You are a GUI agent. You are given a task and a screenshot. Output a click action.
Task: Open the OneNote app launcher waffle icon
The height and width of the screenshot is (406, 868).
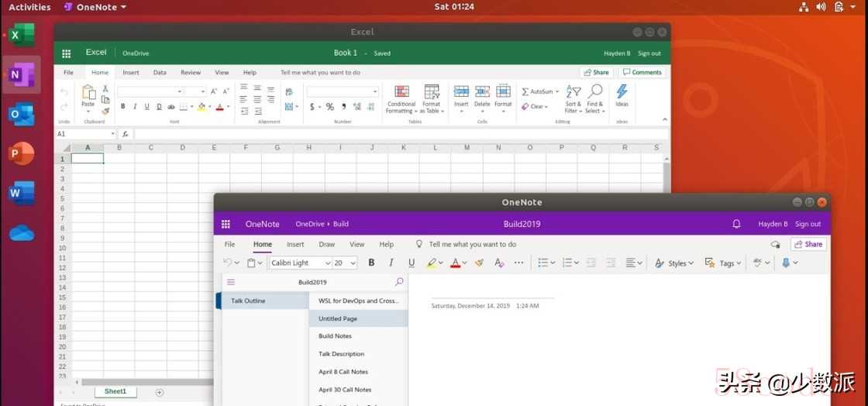(x=226, y=224)
